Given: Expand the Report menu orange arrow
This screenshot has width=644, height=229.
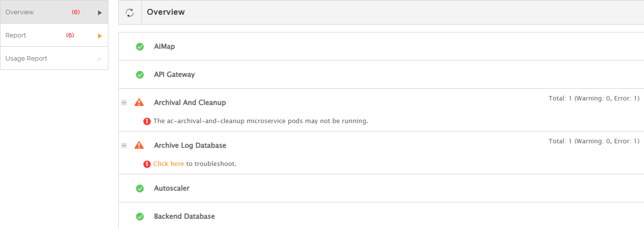Looking at the screenshot, I should point(100,36).
